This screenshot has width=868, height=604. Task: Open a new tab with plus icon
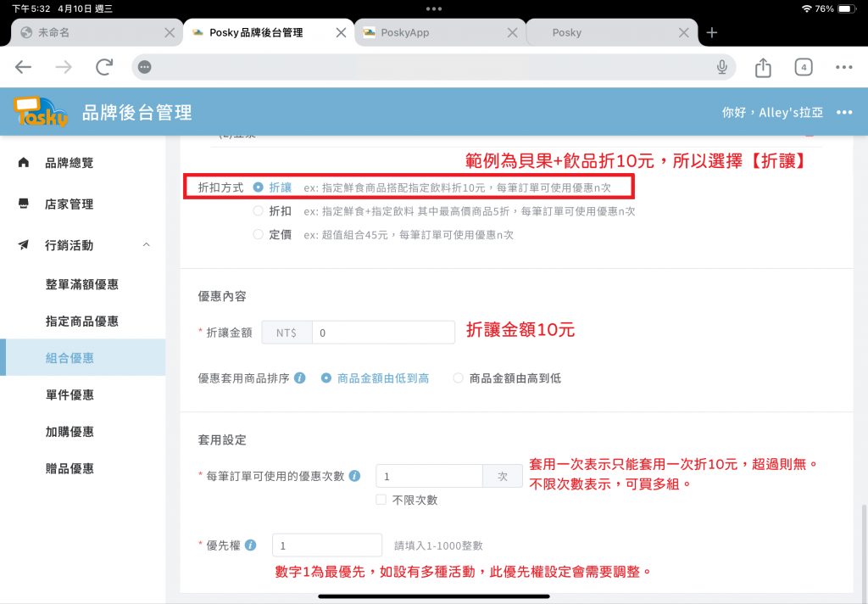pyautogui.click(x=712, y=33)
